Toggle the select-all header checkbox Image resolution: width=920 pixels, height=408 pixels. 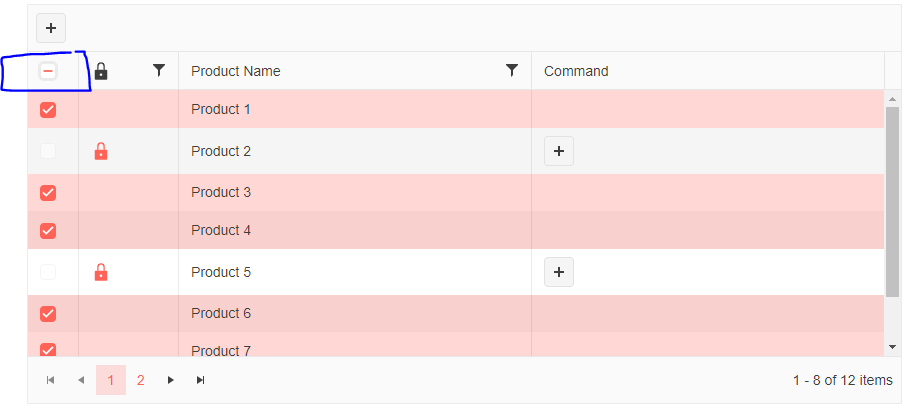[x=48, y=71]
